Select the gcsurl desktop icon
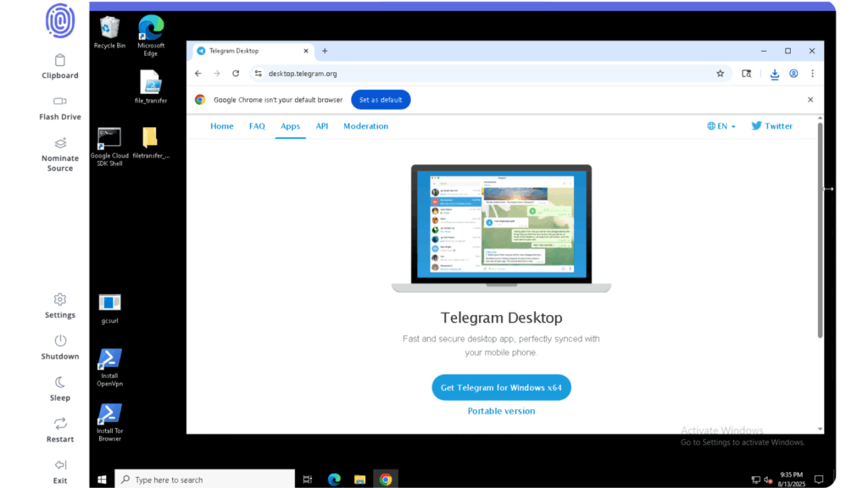 (x=109, y=308)
